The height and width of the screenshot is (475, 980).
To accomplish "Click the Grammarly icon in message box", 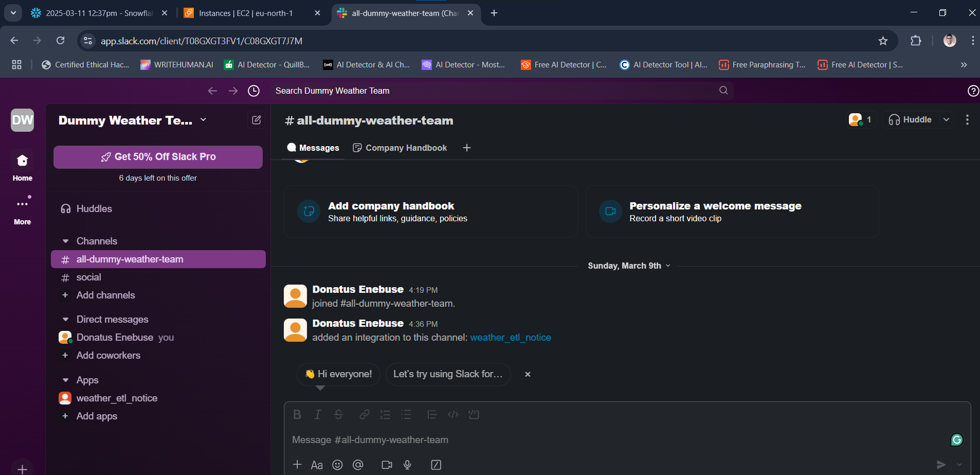I will point(957,439).
